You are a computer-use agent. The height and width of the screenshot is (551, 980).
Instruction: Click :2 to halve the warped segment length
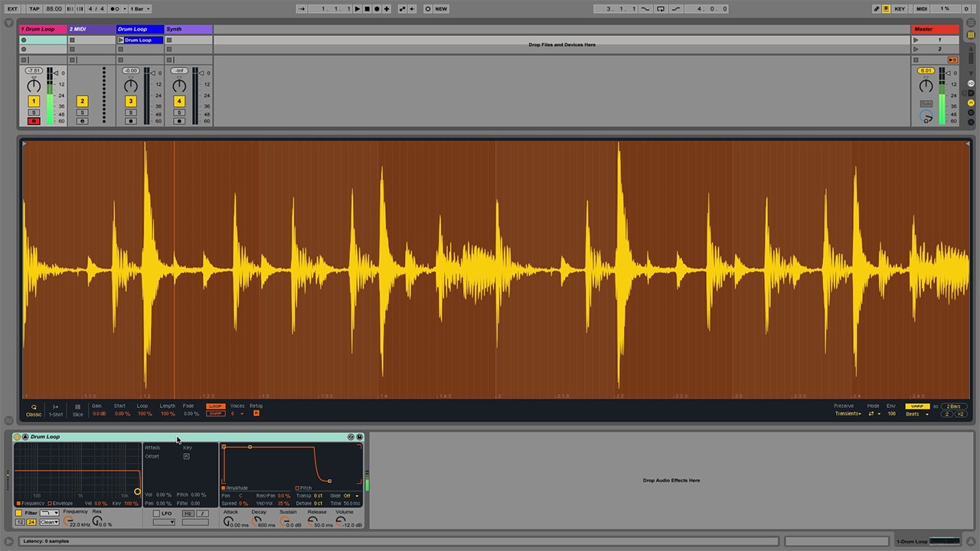click(x=946, y=413)
